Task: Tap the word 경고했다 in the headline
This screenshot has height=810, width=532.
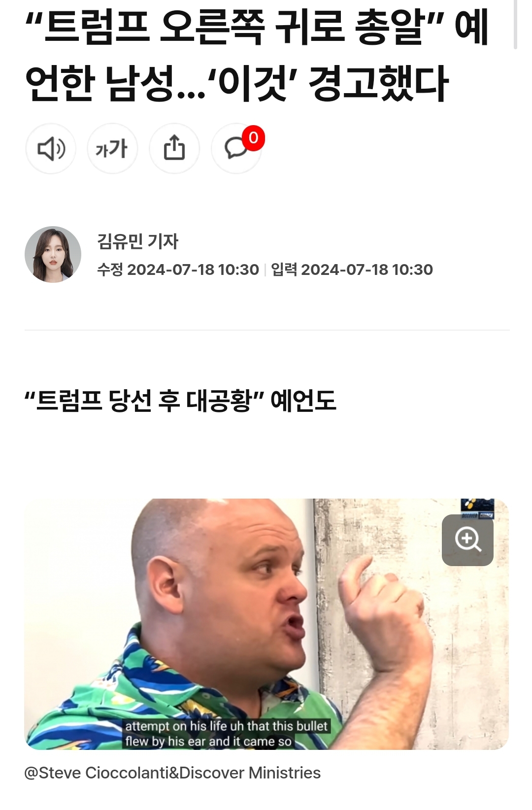Action: (x=378, y=83)
